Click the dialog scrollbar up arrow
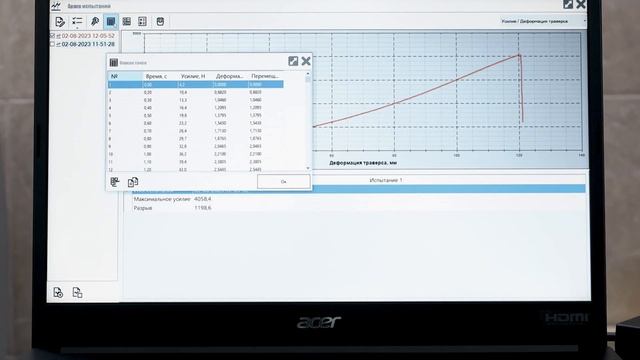 point(308,74)
